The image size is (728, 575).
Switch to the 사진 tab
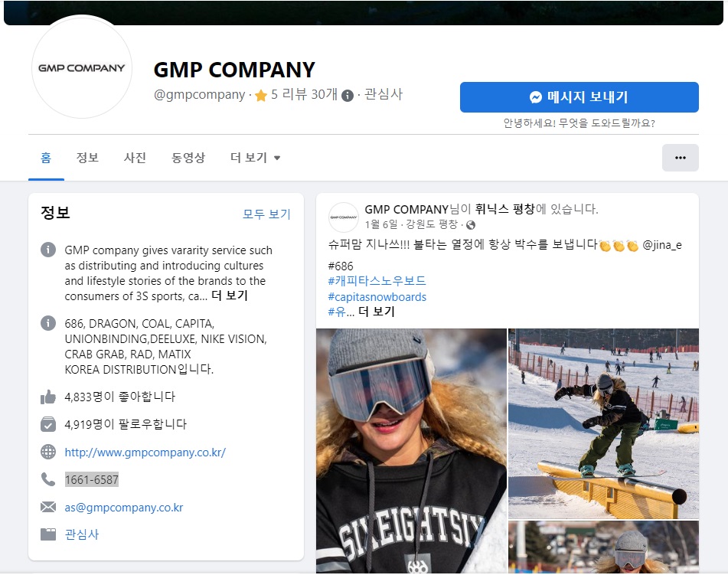click(x=135, y=158)
